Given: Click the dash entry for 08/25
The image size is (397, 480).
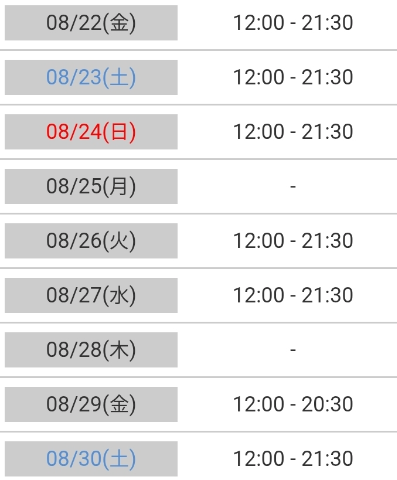Looking at the screenshot, I should (293, 186).
